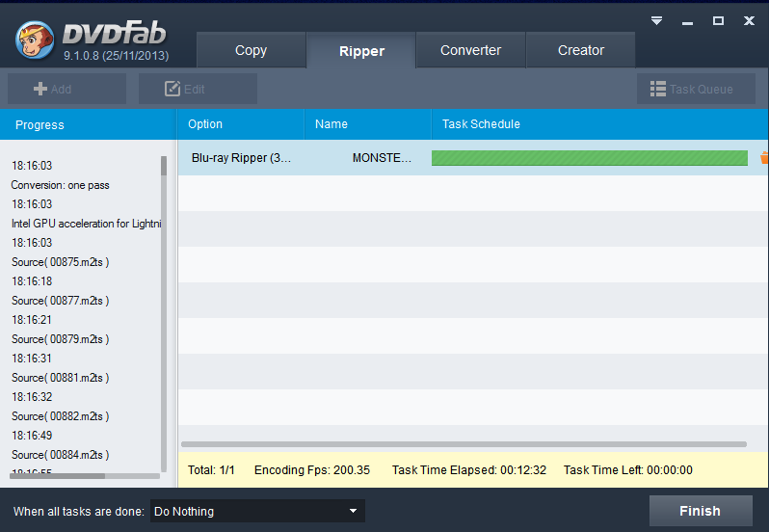
Task: Click the Source( 00875.m2ts ) log entry
Action: click(x=60, y=262)
